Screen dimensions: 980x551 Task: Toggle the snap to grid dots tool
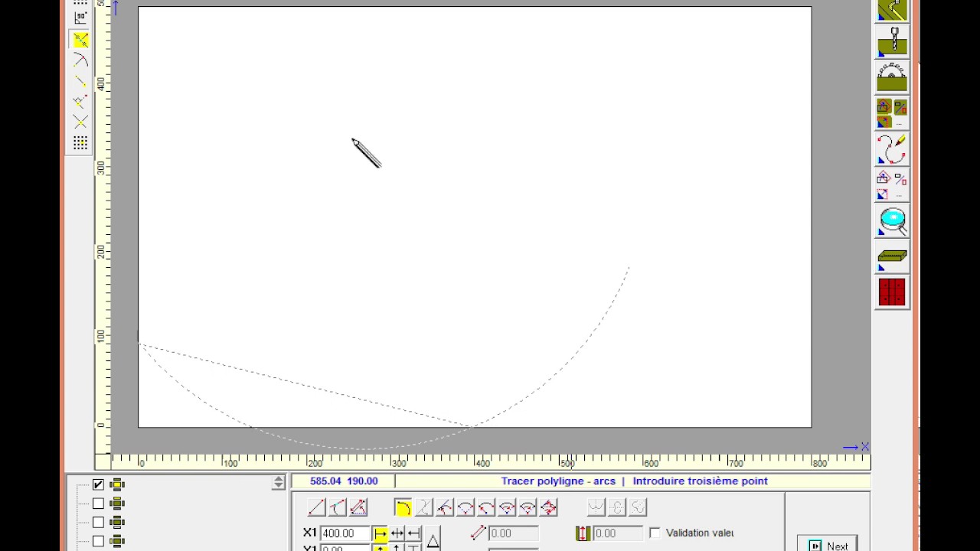pyautogui.click(x=80, y=143)
